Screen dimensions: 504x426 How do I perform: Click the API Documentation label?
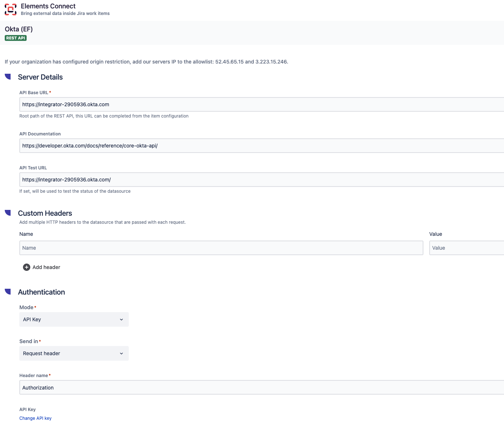click(x=40, y=134)
